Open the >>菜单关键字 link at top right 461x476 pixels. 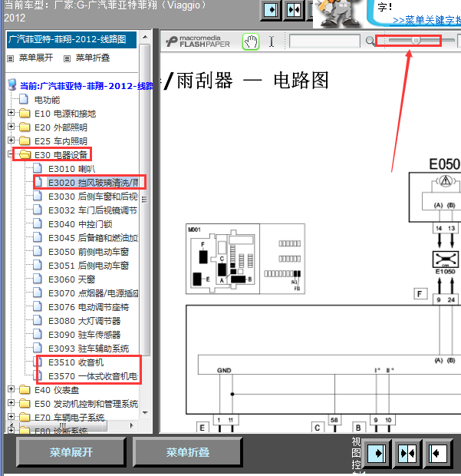coord(426,20)
